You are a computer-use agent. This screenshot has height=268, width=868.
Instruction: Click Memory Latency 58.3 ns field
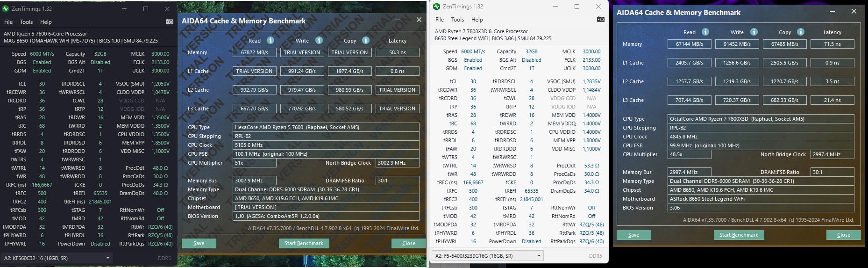pos(397,52)
